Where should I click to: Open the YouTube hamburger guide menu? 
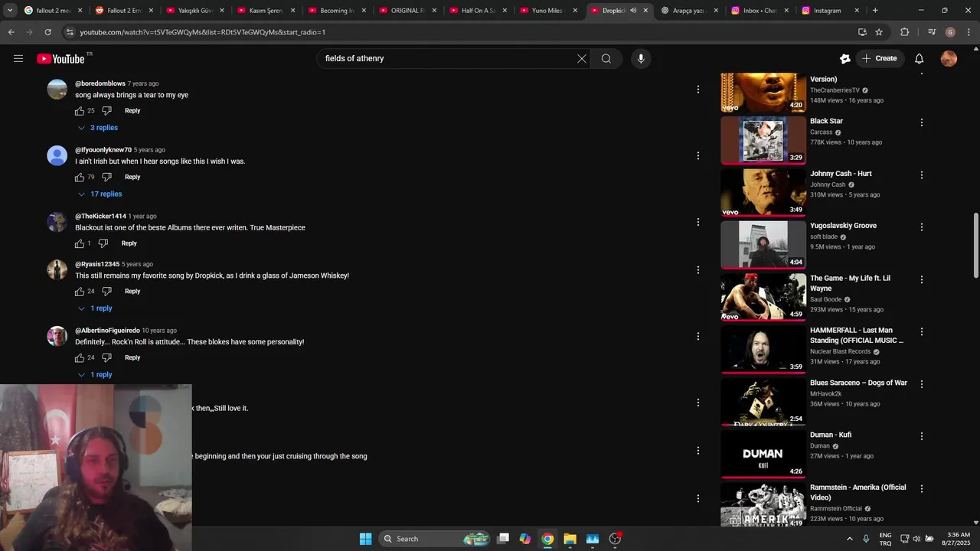(x=18, y=58)
